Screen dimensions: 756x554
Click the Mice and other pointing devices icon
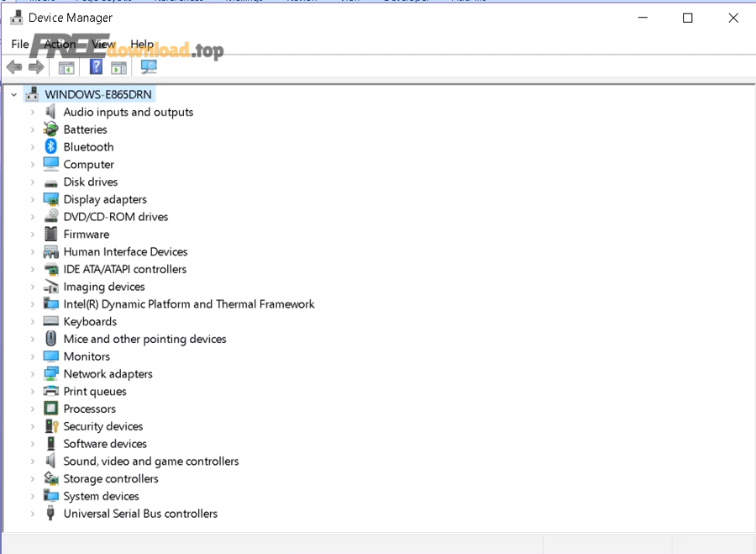pos(50,339)
